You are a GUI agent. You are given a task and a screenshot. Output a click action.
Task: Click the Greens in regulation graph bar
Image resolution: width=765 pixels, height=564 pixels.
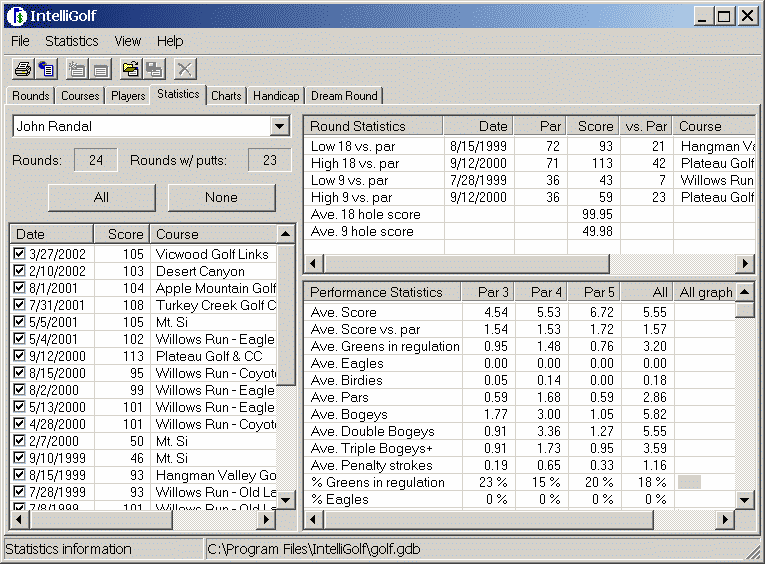click(x=689, y=483)
